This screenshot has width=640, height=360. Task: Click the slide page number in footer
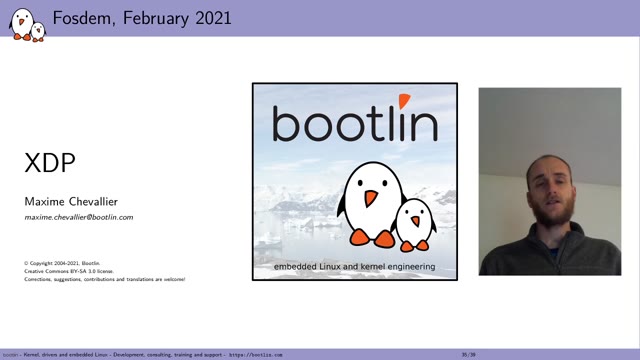469,355
